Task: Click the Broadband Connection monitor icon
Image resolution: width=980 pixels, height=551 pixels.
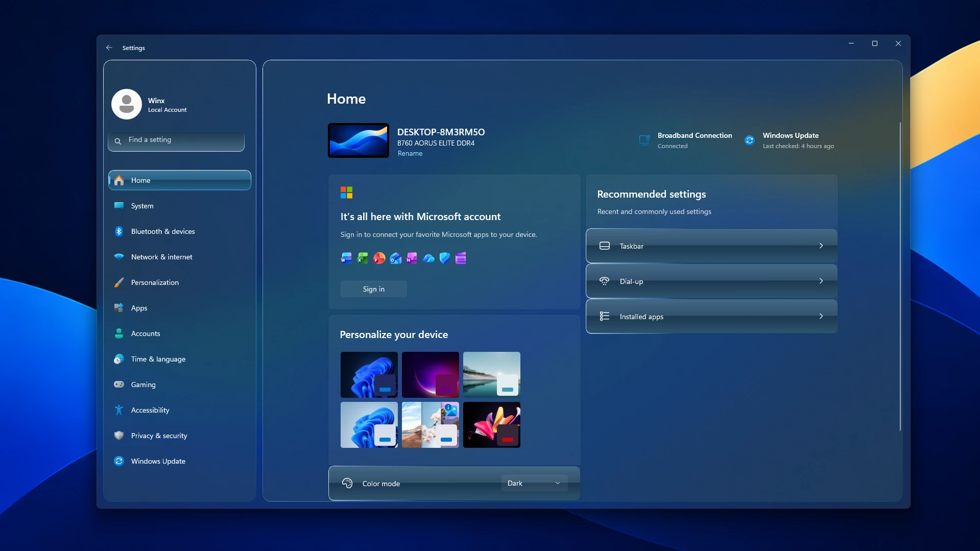Action: tap(644, 140)
